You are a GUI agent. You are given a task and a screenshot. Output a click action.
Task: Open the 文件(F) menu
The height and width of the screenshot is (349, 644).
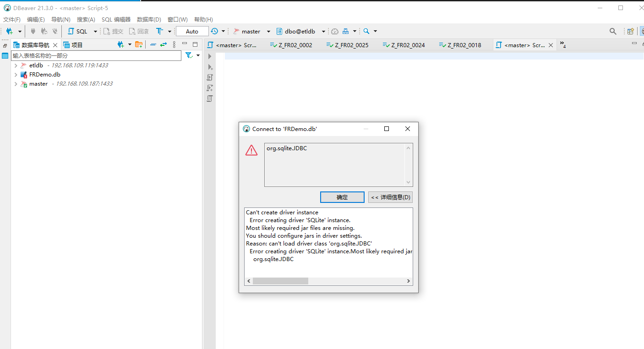12,20
